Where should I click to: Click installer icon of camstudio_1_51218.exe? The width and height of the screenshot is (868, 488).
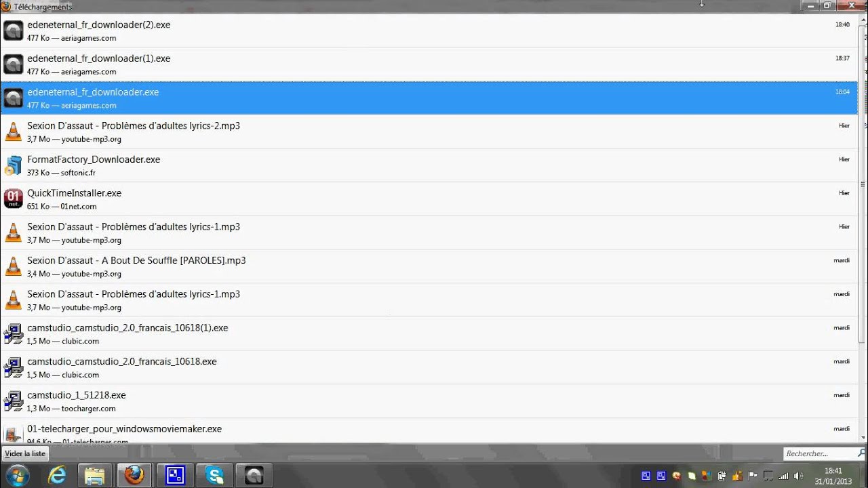(14, 401)
